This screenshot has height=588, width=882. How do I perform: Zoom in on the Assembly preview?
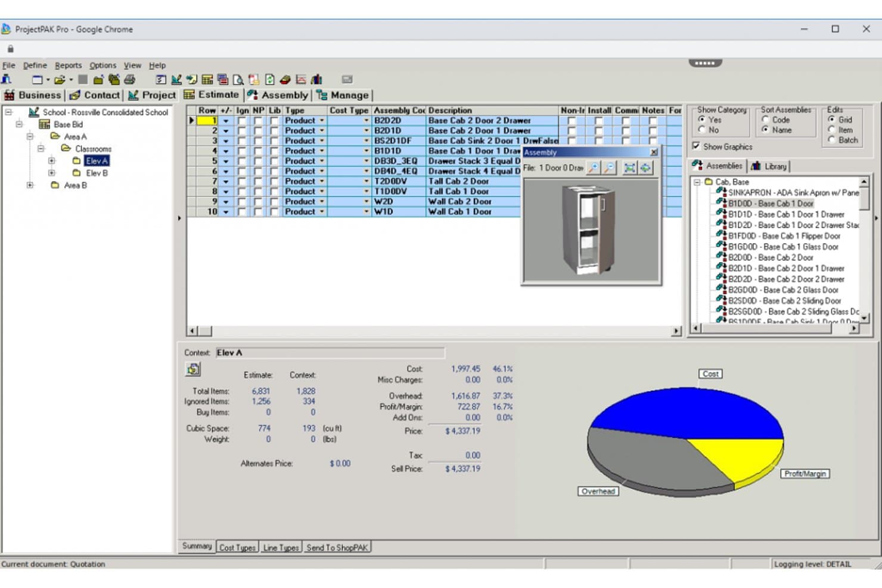tap(594, 168)
